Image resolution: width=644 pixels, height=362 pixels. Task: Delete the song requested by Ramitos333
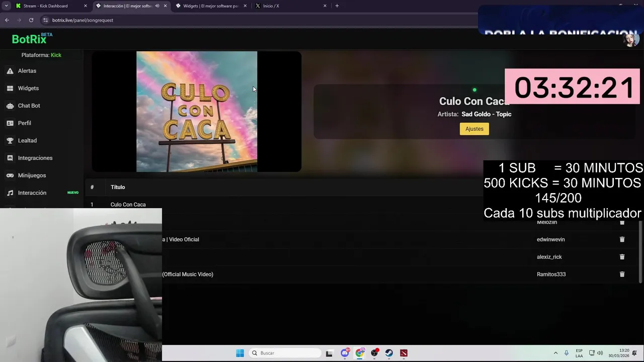(622, 274)
